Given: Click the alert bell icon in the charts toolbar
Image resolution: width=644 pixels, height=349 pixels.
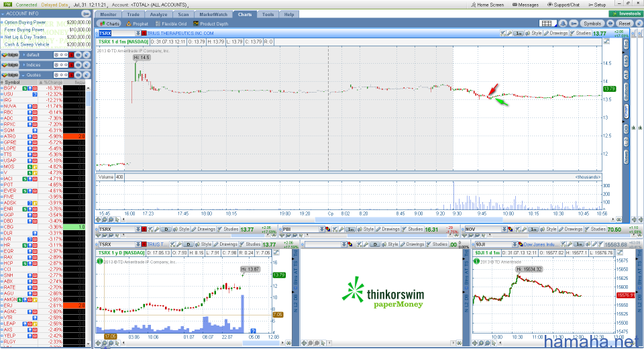Looking at the screenshot, I should click(x=563, y=23).
